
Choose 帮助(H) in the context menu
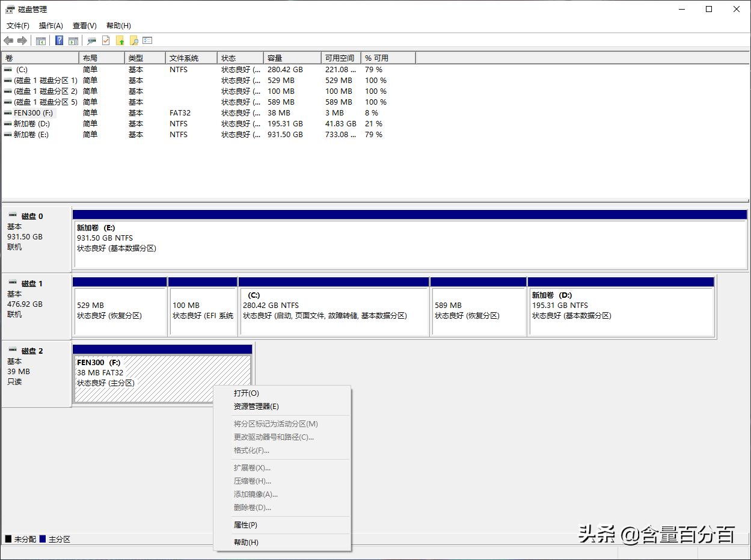pyautogui.click(x=282, y=543)
